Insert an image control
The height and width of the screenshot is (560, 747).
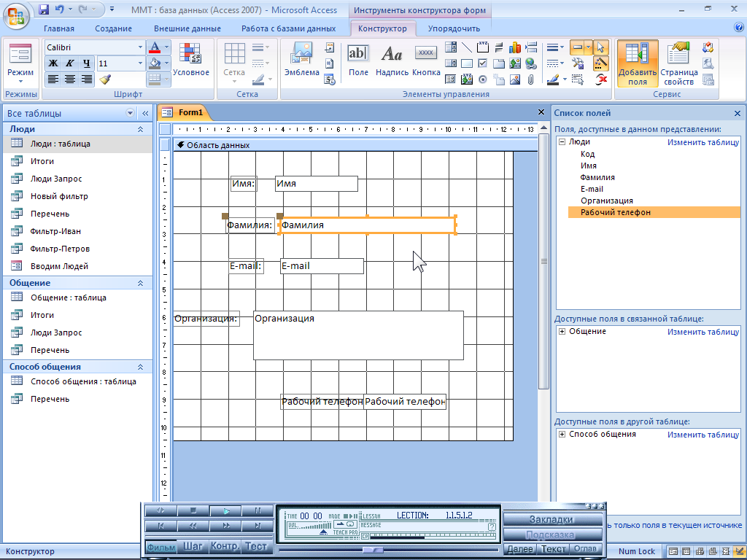(515, 79)
